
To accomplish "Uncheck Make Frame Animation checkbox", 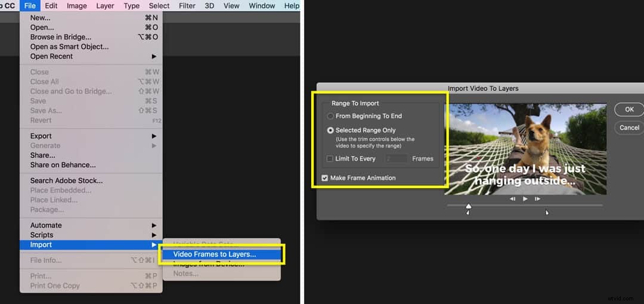I will pos(325,178).
